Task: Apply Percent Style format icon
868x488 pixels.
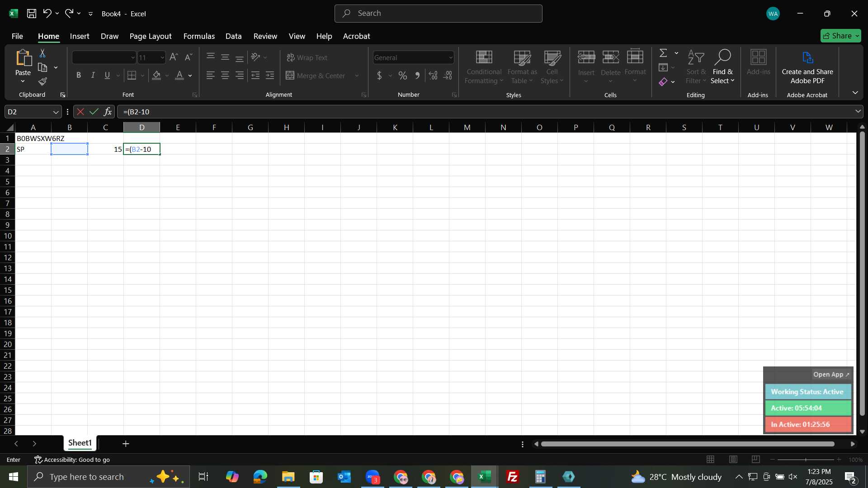Action: [402, 75]
